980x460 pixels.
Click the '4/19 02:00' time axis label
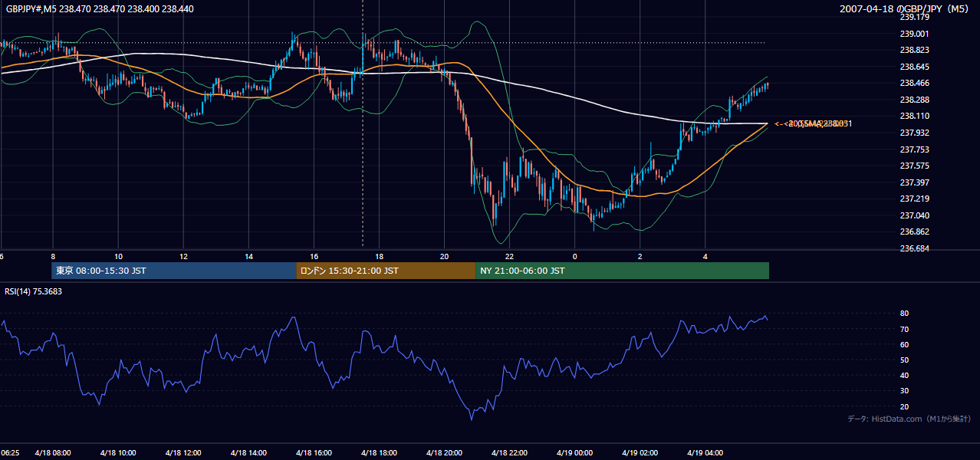tap(640, 453)
